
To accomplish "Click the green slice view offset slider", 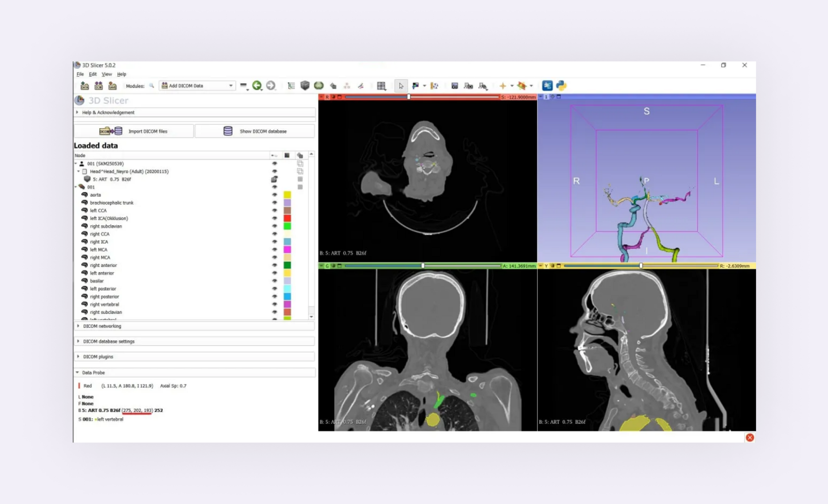I will pos(422,266).
